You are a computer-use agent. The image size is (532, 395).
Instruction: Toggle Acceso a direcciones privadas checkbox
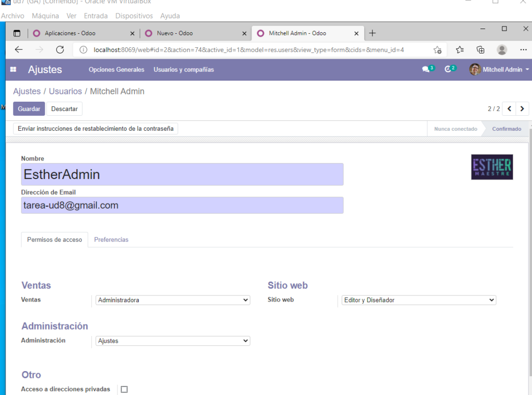coord(124,389)
